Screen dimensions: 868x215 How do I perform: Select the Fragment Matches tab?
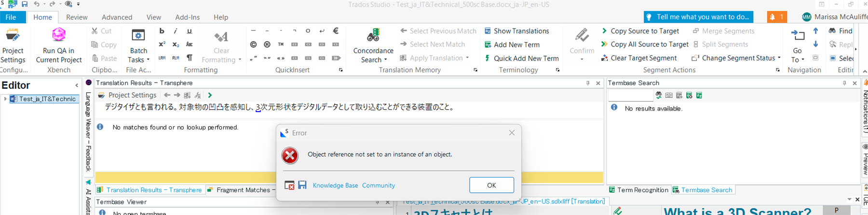click(x=241, y=190)
